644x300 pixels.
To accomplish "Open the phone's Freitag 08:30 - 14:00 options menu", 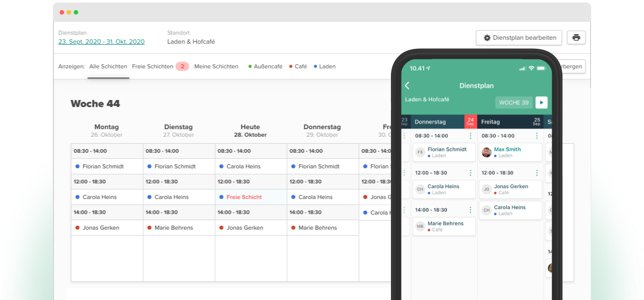I will tap(537, 136).
